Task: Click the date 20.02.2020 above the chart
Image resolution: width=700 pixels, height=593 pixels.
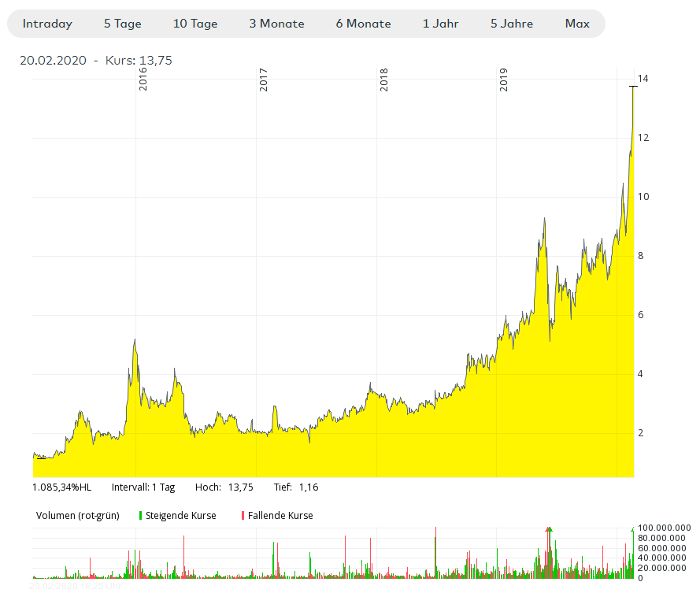Action: 52,60
